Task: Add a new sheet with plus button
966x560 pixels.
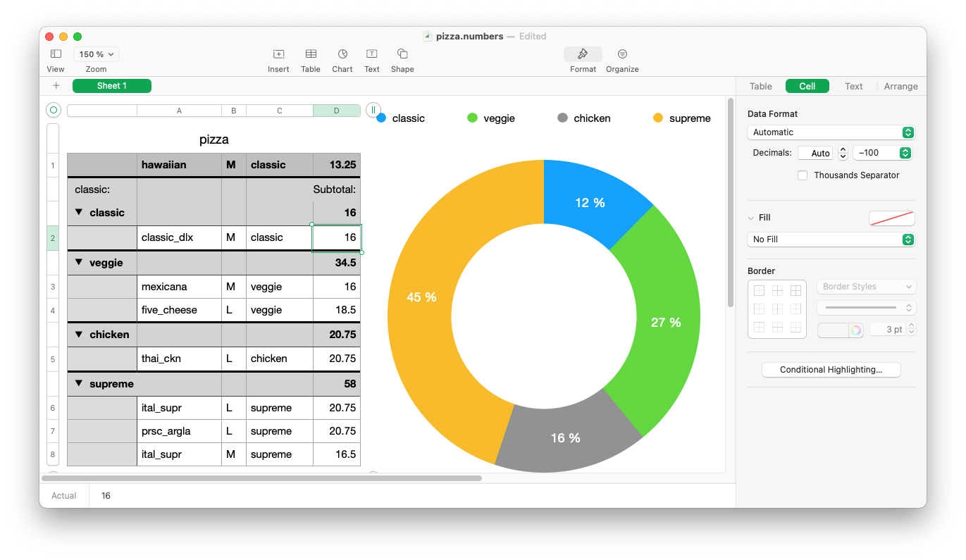Action: click(x=56, y=86)
